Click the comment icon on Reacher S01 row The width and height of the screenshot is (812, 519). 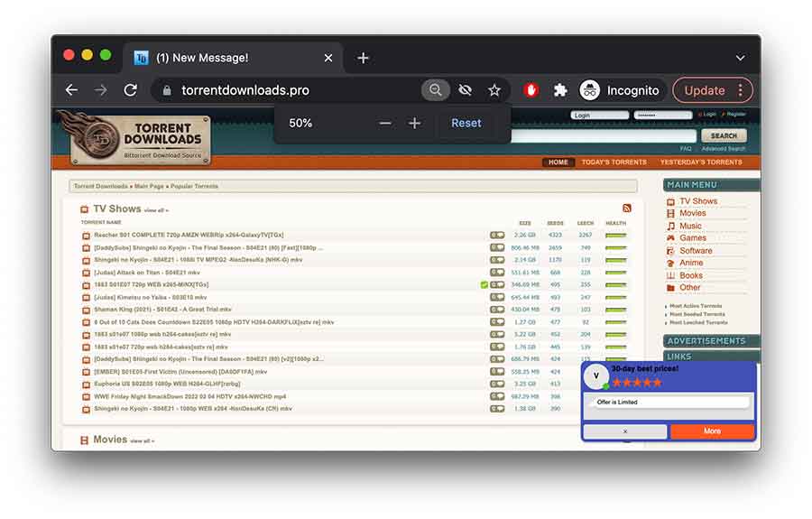pos(497,236)
